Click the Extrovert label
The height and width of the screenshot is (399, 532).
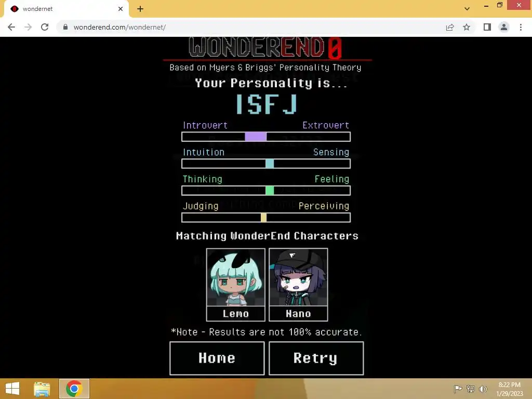point(326,125)
